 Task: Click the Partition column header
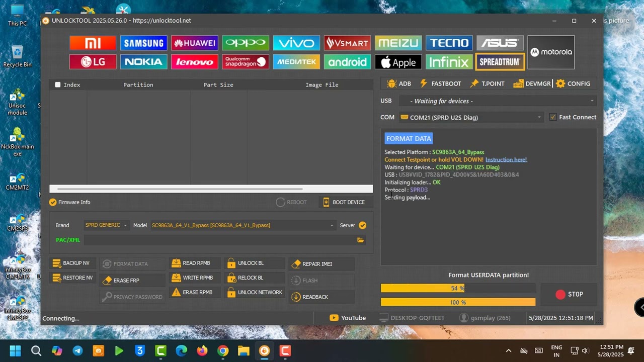138,84
